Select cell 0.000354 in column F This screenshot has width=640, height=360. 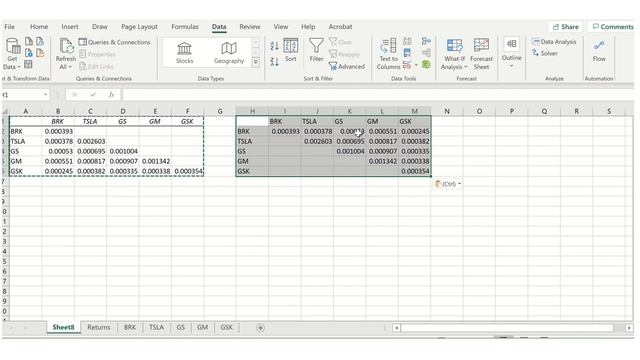[x=188, y=171]
